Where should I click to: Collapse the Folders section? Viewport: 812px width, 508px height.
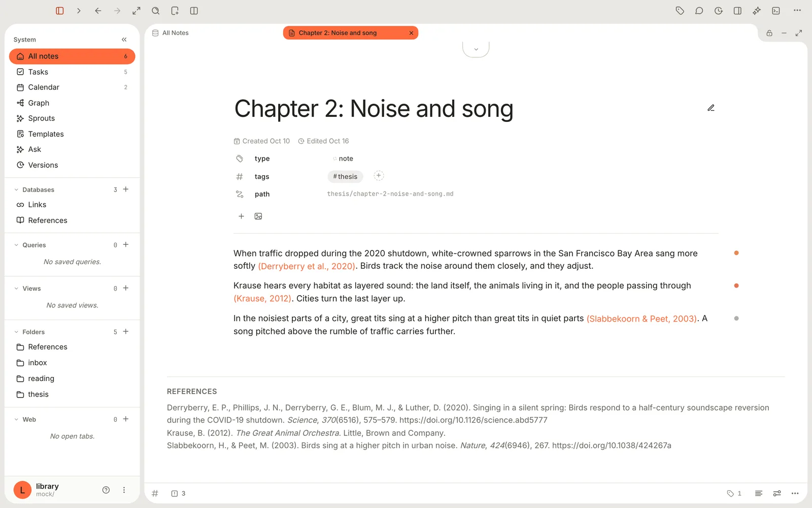click(x=16, y=332)
